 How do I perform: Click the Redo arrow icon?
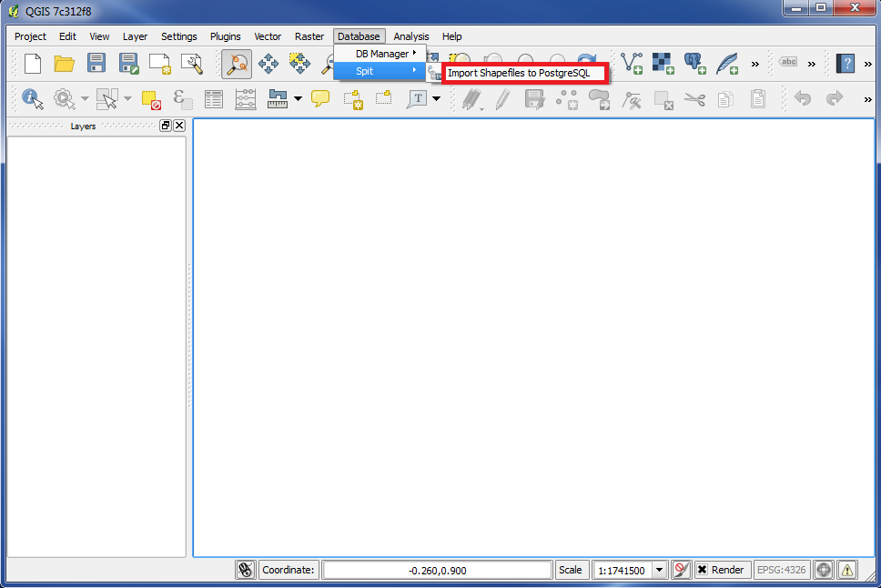point(834,98)
